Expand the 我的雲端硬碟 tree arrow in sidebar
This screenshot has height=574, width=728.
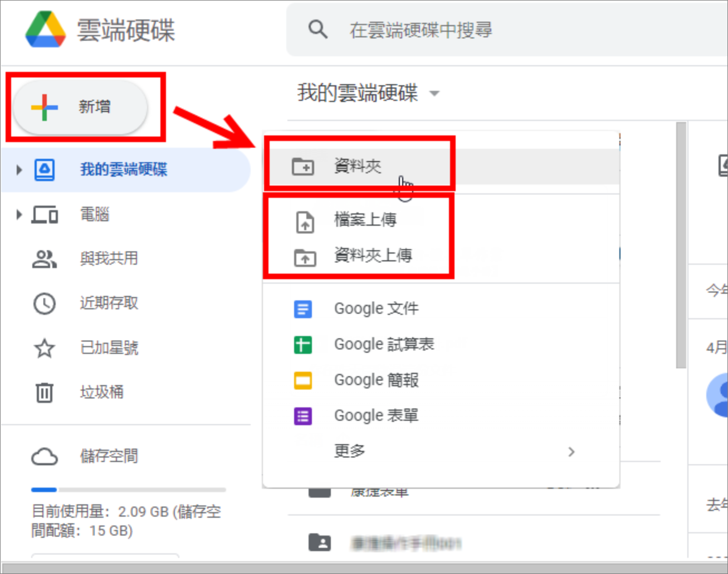pos(19,169)
